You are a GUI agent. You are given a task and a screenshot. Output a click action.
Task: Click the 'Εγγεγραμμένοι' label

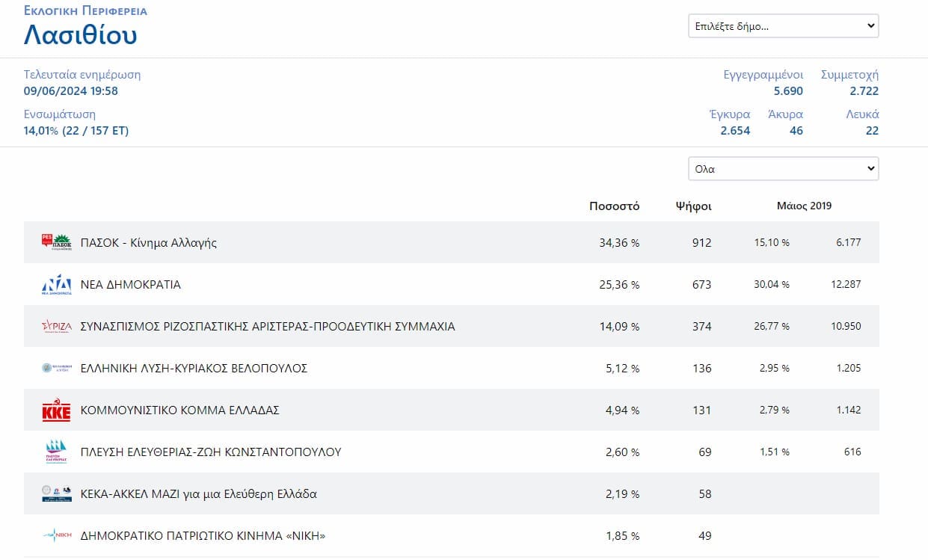[x=763, y=75]
